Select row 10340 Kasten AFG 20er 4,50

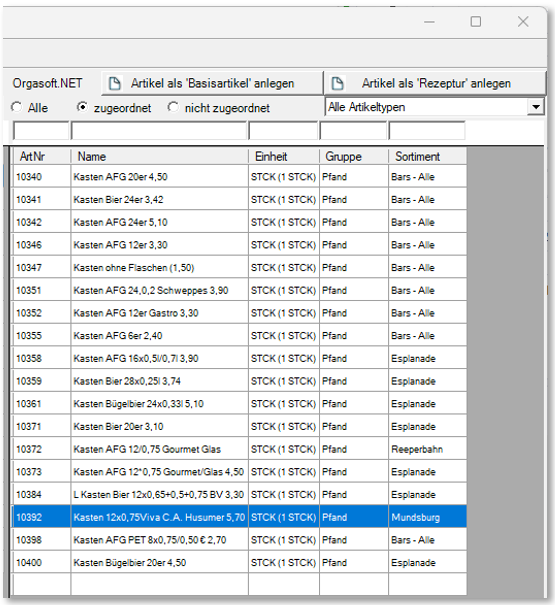click(239, 177)
